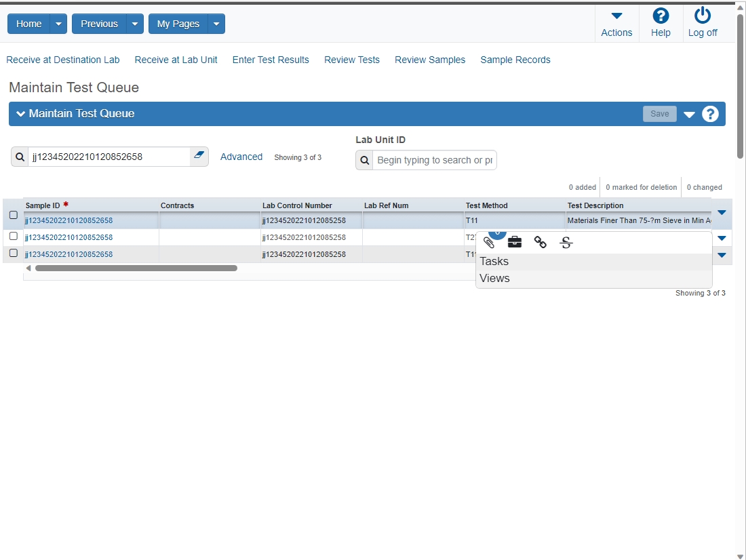Click the Contracts column header
The height and width of the screenshot is (560, 746).
coord(210,205)
